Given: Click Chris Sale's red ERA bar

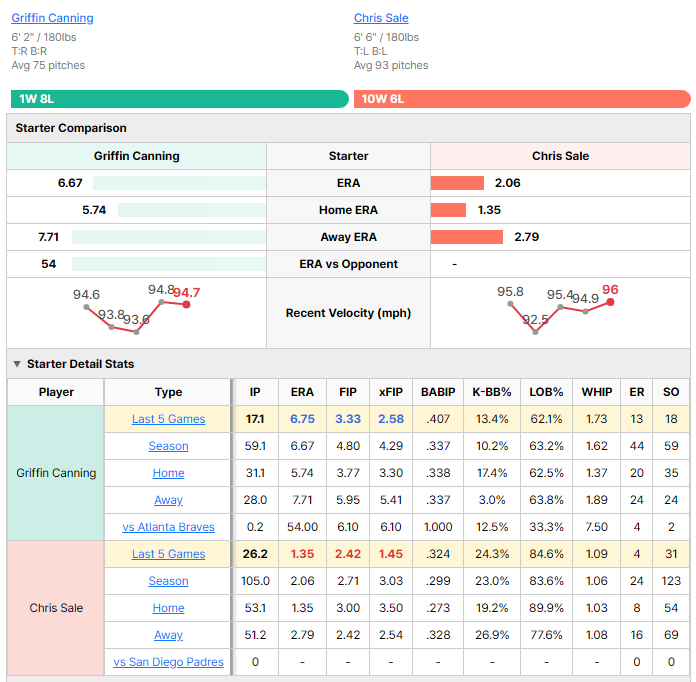Looking at the screenshot, I should coord(457,183).
